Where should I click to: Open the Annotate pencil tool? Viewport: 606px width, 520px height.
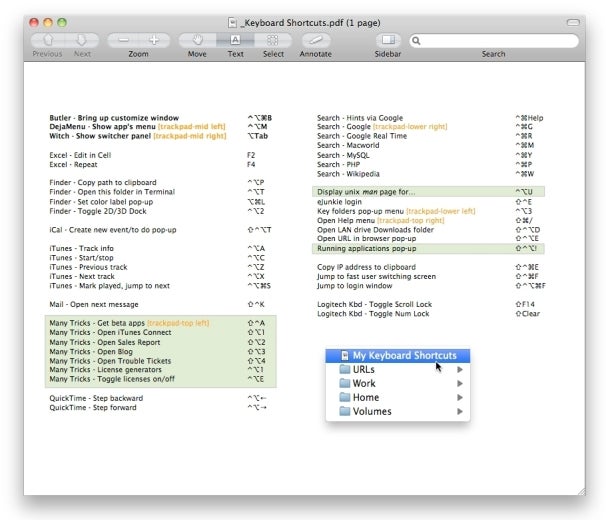pos(316,40)
